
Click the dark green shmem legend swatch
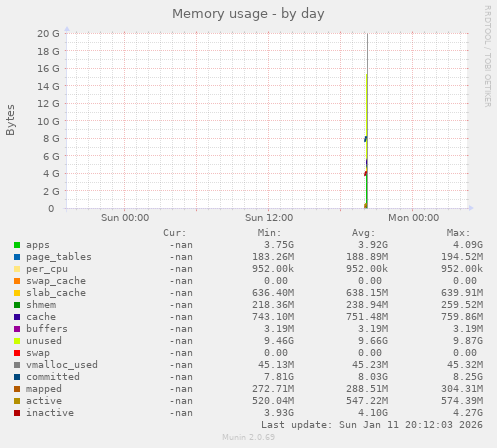(17, 305)
